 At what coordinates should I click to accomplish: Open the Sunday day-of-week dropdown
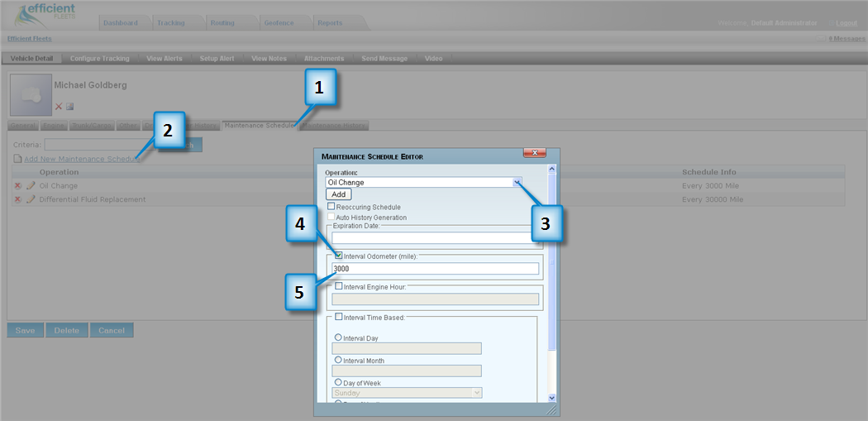click(407, 393)
